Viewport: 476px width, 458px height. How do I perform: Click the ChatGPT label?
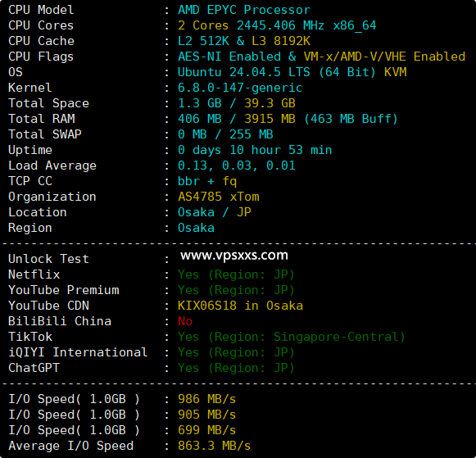tap(34, 368)
